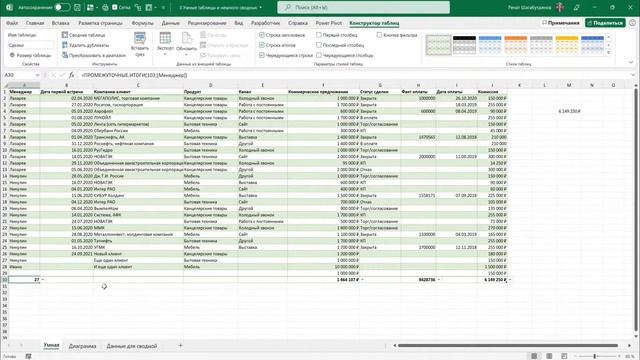Select the dark blue table style swatch
Viewport: 640px width, 360px height.
click(592, 45)
